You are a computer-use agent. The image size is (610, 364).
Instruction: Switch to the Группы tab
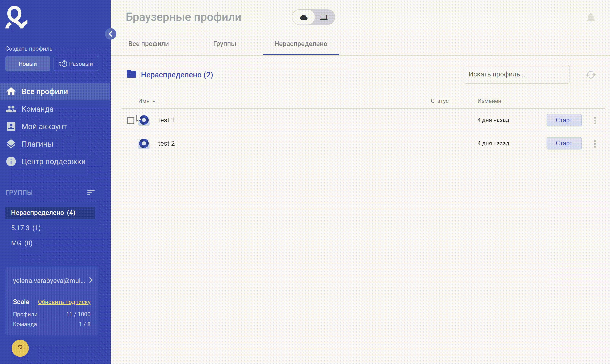225,44
